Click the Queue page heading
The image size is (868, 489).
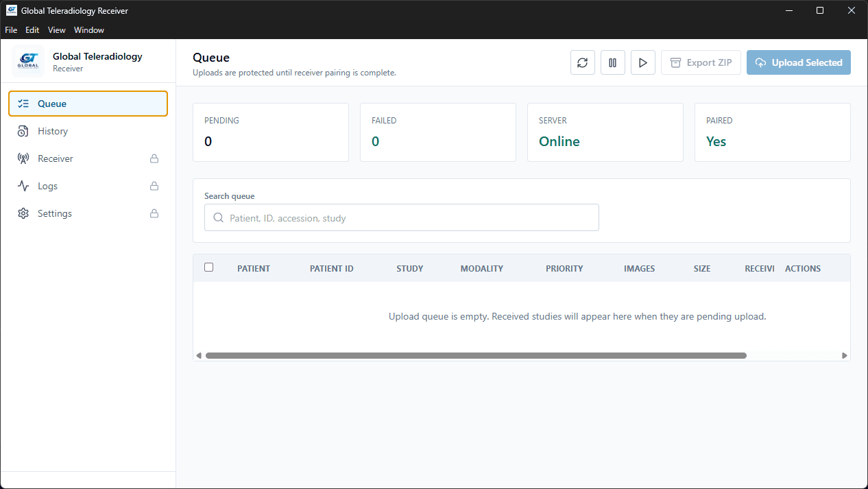(211, 58)
